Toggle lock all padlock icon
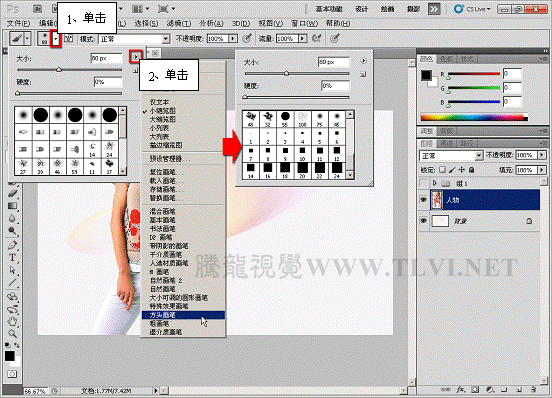 pyautogui.click(x=471, y=170)
